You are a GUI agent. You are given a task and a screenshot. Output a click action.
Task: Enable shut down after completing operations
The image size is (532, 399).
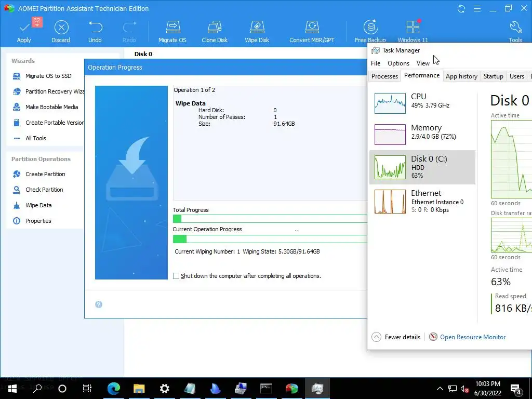(x=176, y=276)
